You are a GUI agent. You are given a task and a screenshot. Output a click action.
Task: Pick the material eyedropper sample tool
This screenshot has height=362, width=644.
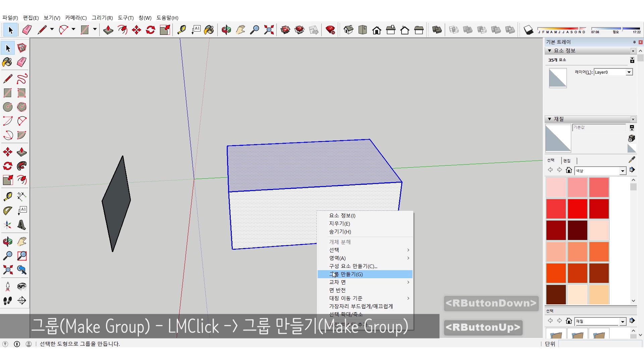[632, 160]
